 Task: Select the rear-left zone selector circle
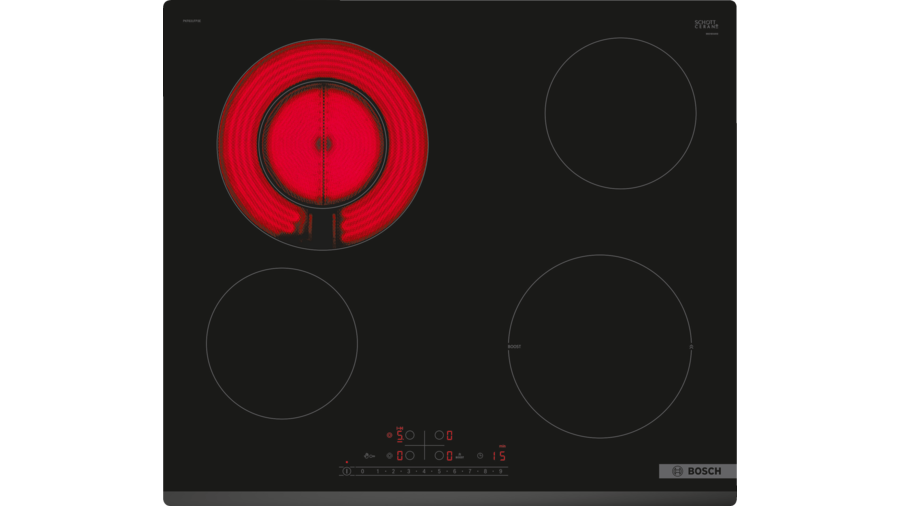(x=410, y=436)
